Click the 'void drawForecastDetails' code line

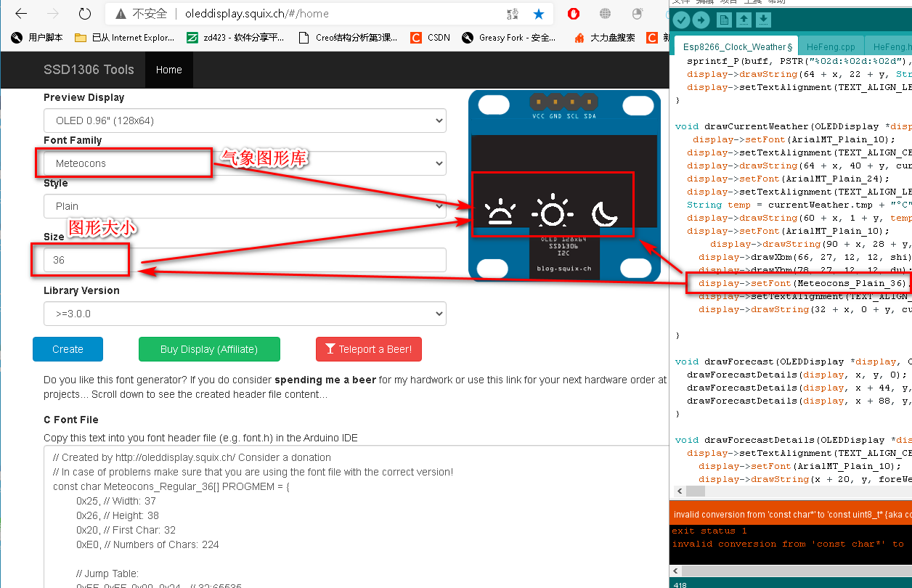click(793, 440)
